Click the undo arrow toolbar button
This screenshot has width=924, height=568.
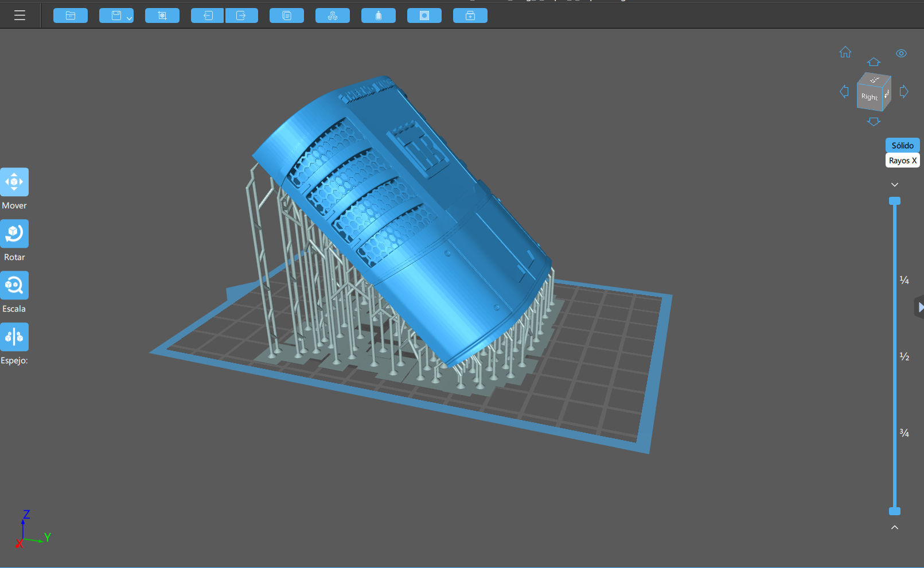tap(208, 15)
